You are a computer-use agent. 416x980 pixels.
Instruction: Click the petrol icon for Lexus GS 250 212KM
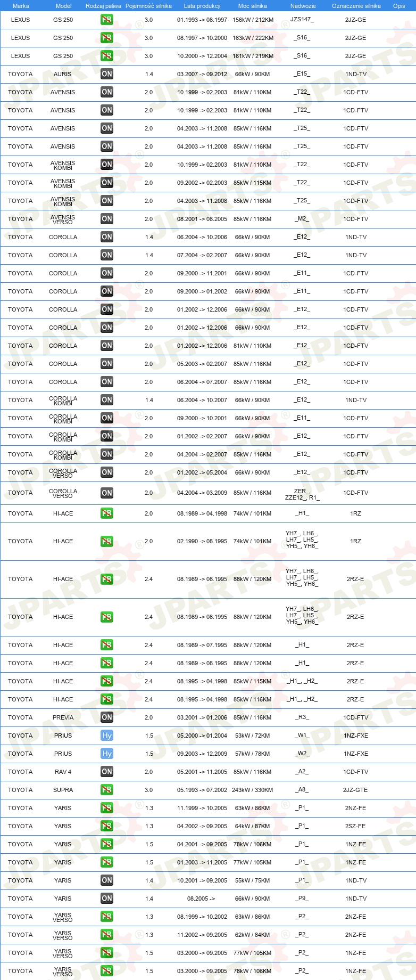click(x=107, y=20)
